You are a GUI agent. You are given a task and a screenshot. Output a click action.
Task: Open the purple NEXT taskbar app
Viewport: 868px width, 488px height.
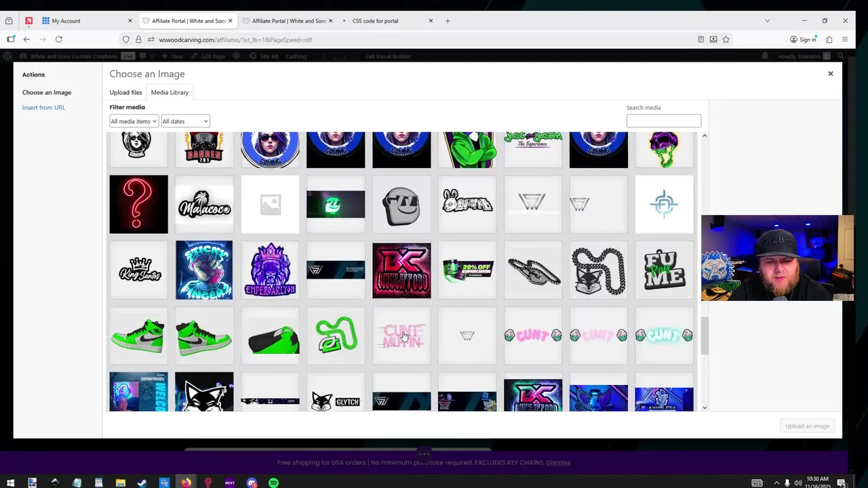(230, 483)
